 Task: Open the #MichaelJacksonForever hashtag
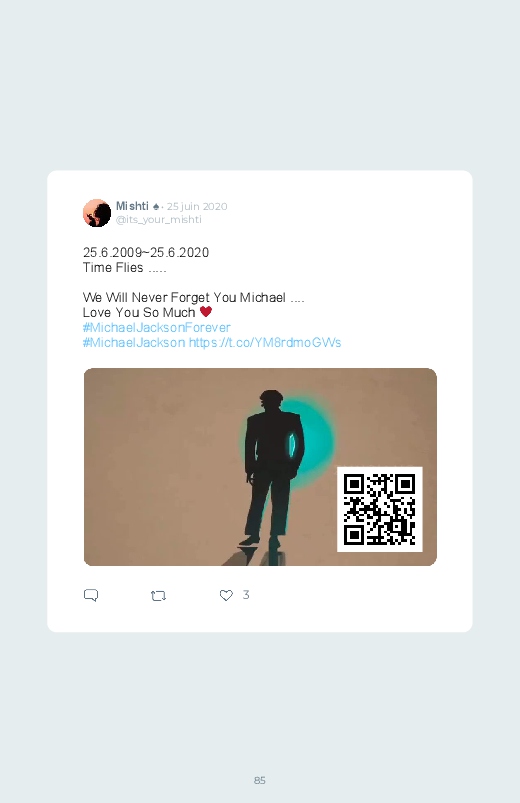pos(157,327)
